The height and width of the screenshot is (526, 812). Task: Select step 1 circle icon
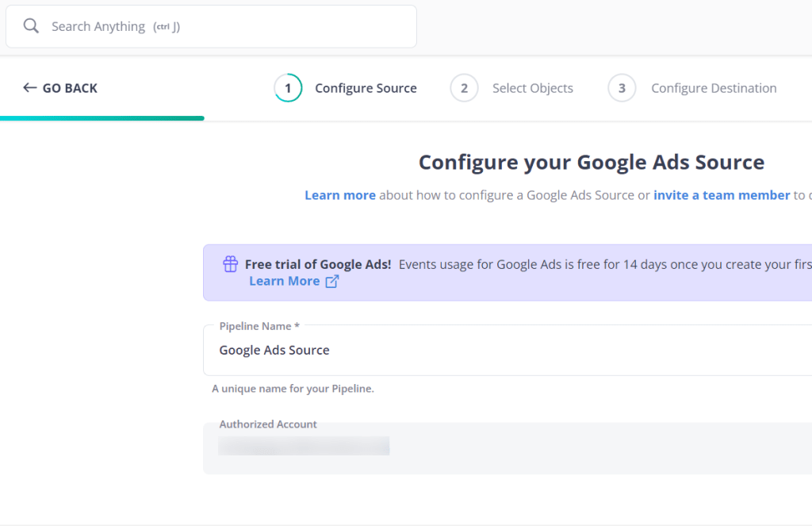point(288,88)
